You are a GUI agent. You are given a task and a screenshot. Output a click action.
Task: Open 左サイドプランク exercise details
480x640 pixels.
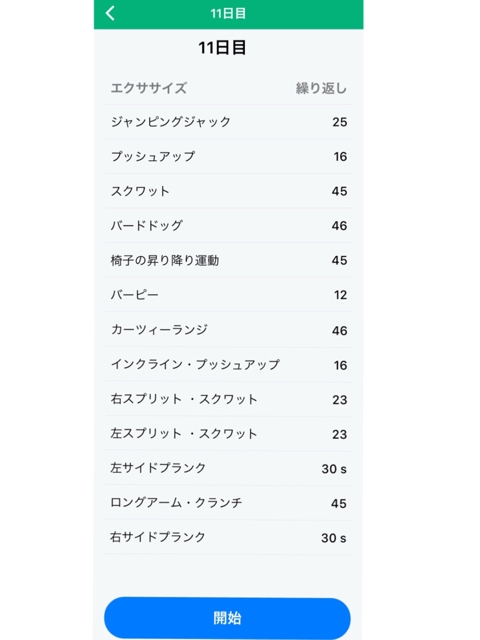229,468
